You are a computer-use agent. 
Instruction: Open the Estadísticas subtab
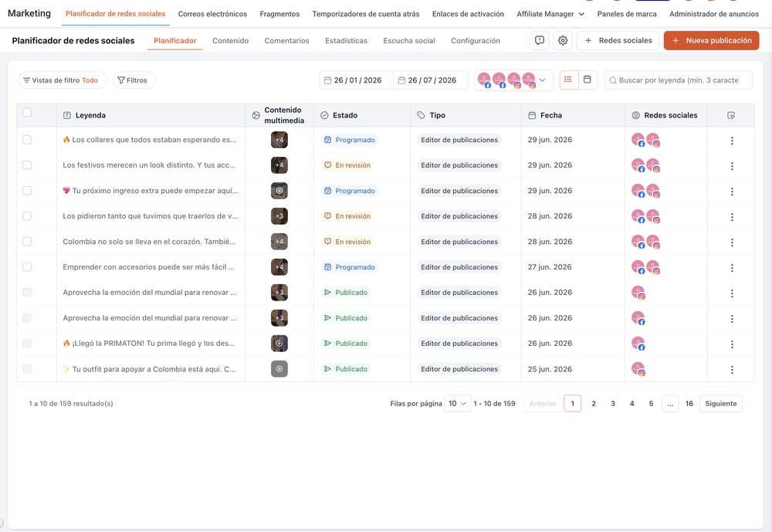pyautogui.click(x=346, y=40)
